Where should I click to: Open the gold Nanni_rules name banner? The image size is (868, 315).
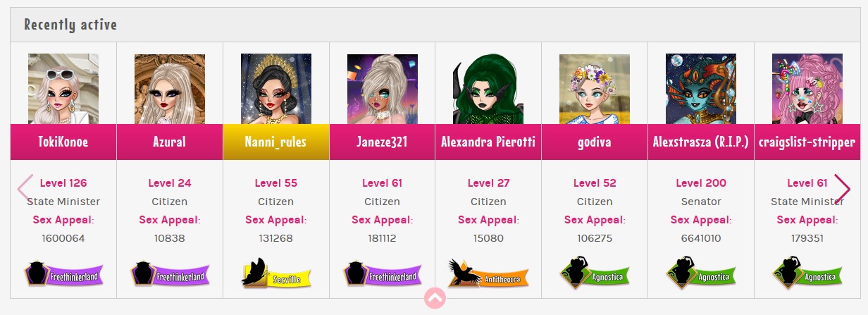276,142
